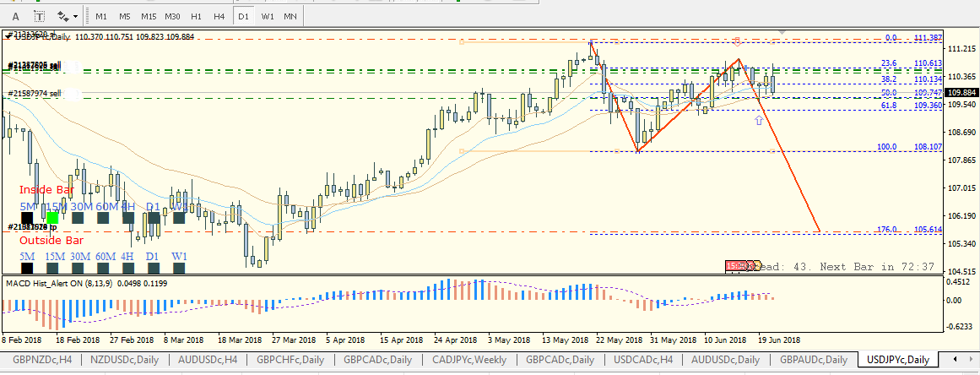Switch chart to M30 timeframe
The width and height of the screenshot is (980, 375).
click(x=172, y=15)
